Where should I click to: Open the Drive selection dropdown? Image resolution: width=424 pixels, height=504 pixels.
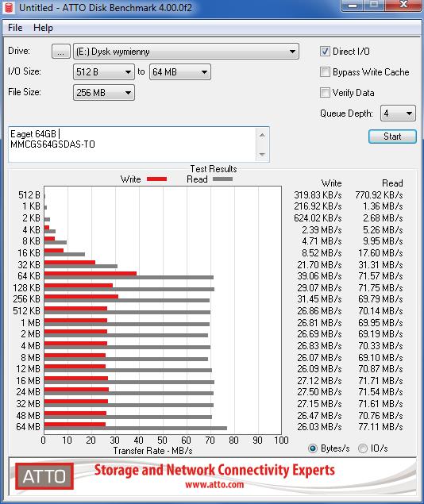[x=186, y=52]
